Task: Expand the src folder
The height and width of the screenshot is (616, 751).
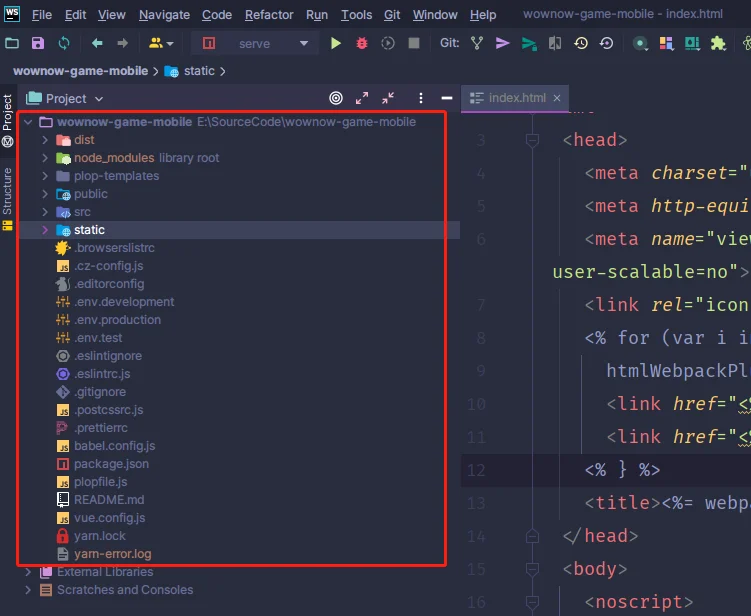Action: click(x=45, y=212)
